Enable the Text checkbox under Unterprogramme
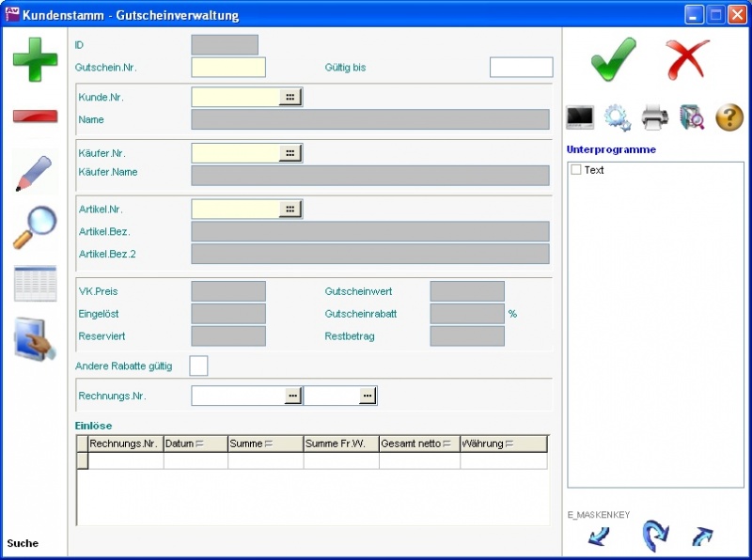 click(x=576, y=170)
